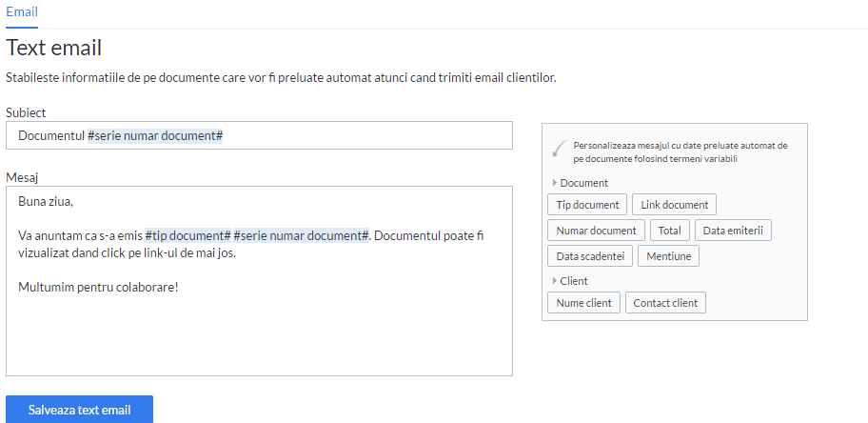Click the #serie numar document# tag in message
The image size is (868, 423).
click(301, 235)
